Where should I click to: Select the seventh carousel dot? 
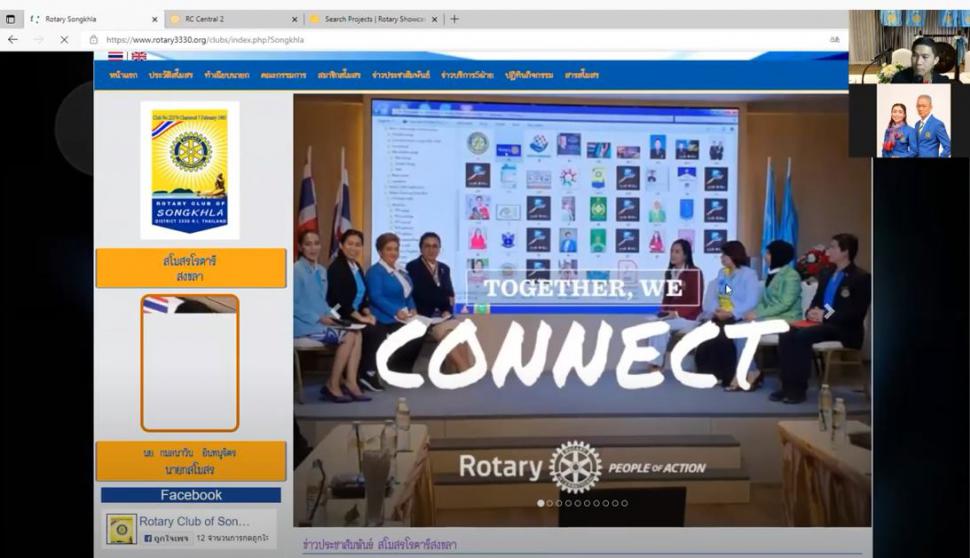tap(596, 503)
